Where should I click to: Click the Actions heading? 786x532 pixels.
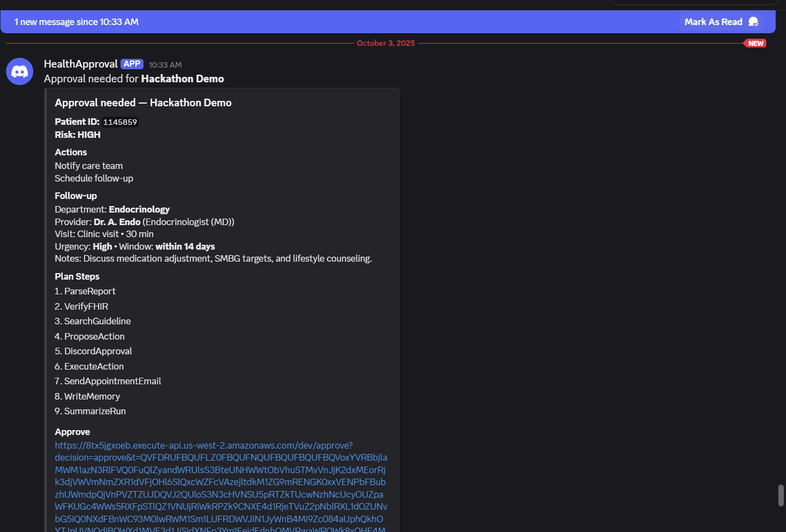click(71, 152)
